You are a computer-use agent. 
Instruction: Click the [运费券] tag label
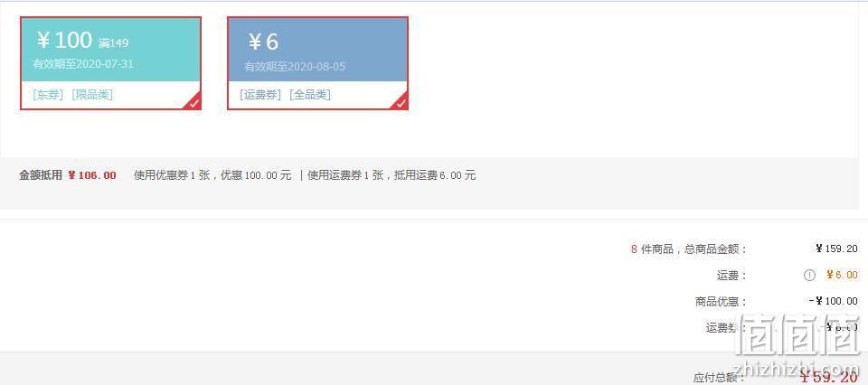pyautogui.click(x=260, y=95)
